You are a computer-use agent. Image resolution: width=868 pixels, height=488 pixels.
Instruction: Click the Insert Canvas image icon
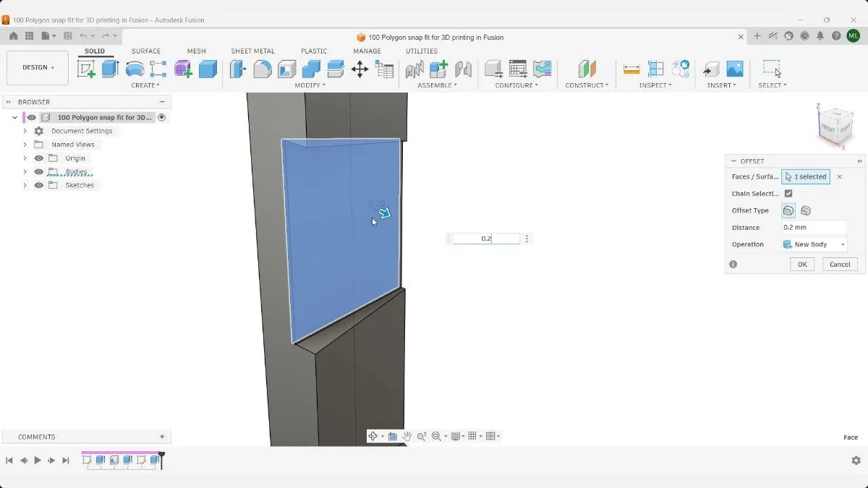(x=735, y=69)
